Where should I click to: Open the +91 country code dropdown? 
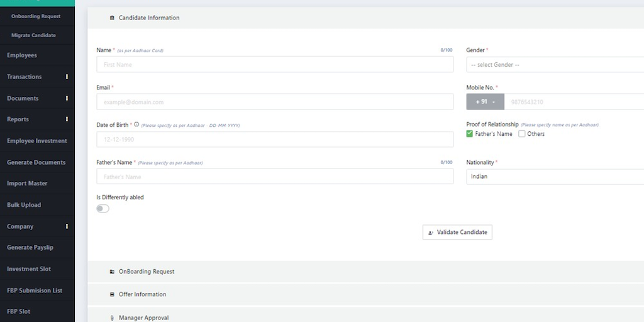(x=485, y=102)
